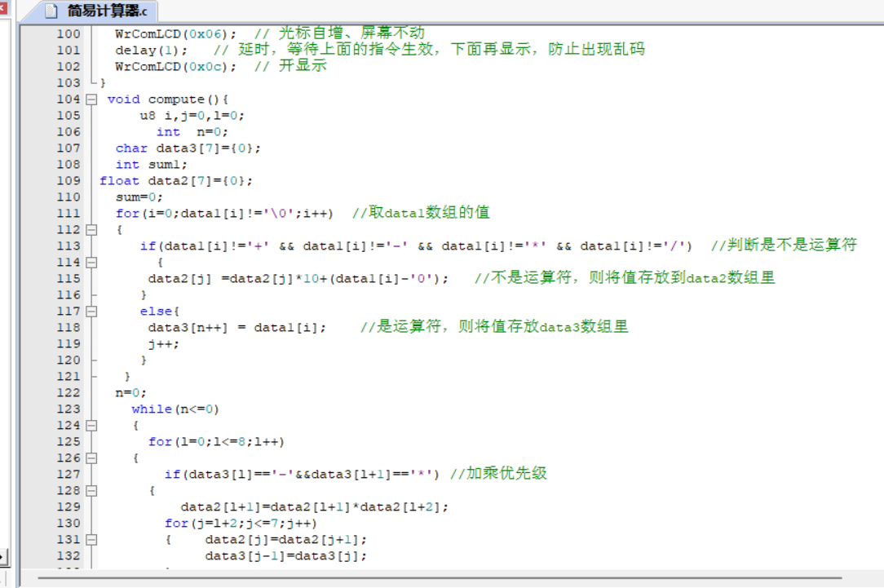This screenshot has width=884, height=588.
Task: Click the red close button at far left
Action: (x=3, y=8)
